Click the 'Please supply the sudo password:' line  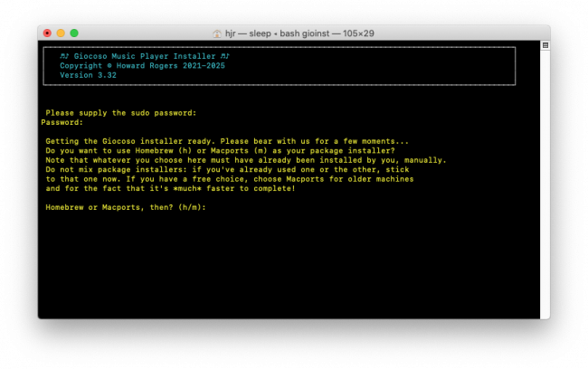coord(120,113)
